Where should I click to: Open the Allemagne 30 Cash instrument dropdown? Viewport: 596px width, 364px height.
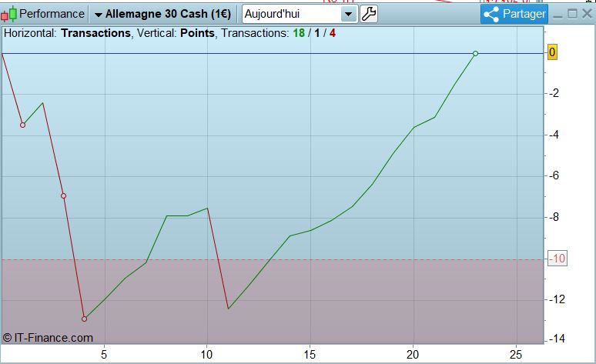click(x=162, y=14)
